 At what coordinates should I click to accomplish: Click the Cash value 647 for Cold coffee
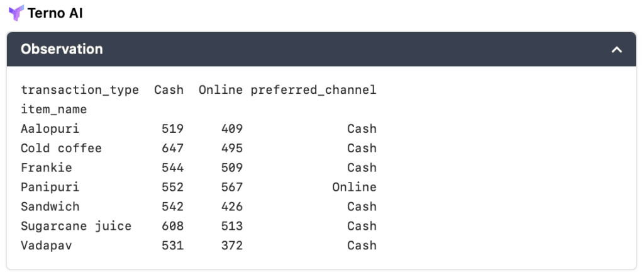point(172,149)
